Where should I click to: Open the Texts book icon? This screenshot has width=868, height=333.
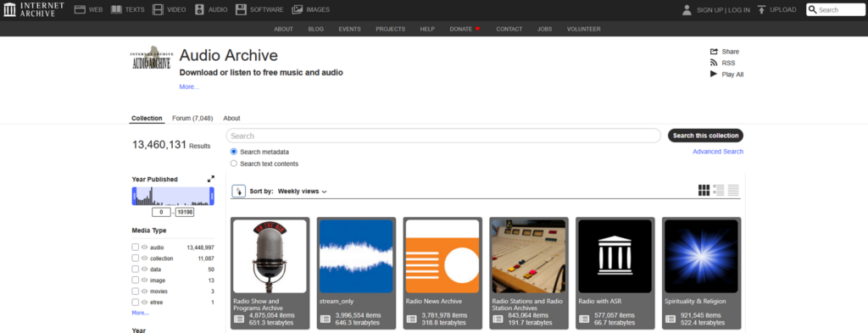[x=116, y=9]
